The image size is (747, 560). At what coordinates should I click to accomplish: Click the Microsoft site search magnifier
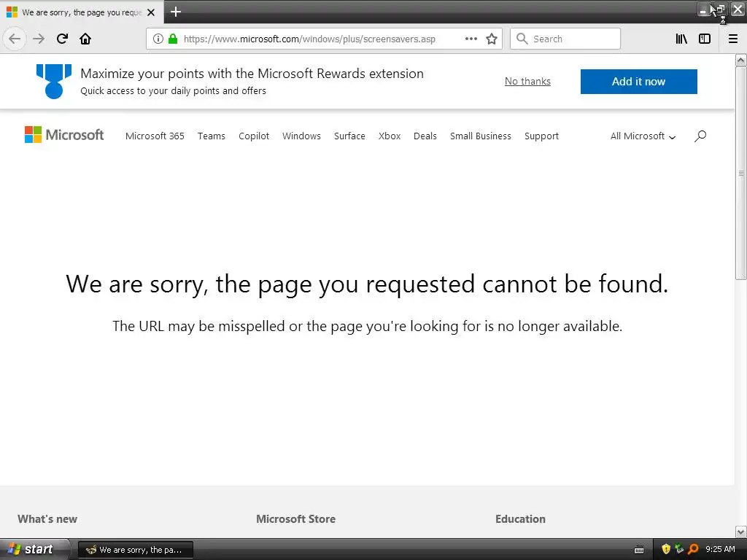[700, 136]
